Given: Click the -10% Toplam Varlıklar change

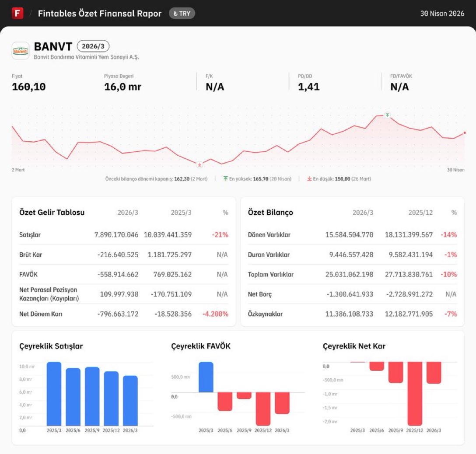Looking at the screenshot, I should pyautogui.click(x=449, y=274).
